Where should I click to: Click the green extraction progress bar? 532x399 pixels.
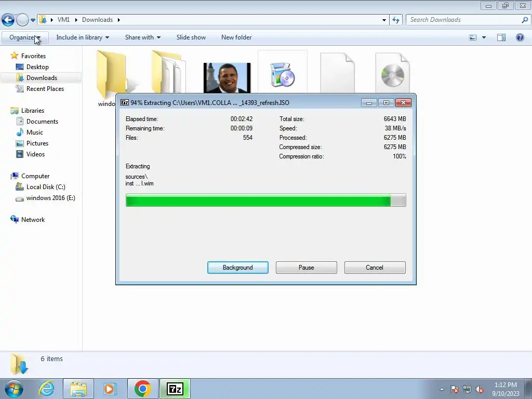pos(265,200)
